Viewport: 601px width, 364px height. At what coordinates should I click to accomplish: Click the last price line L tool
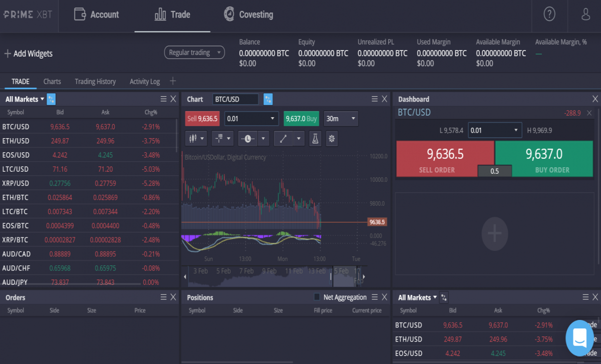coord(248,138)
